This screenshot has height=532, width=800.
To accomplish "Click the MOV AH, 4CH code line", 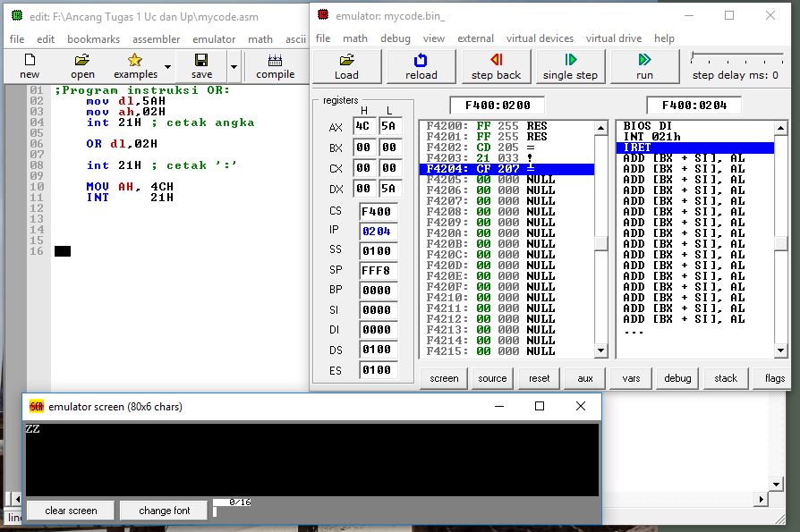I will coord(130,187).
